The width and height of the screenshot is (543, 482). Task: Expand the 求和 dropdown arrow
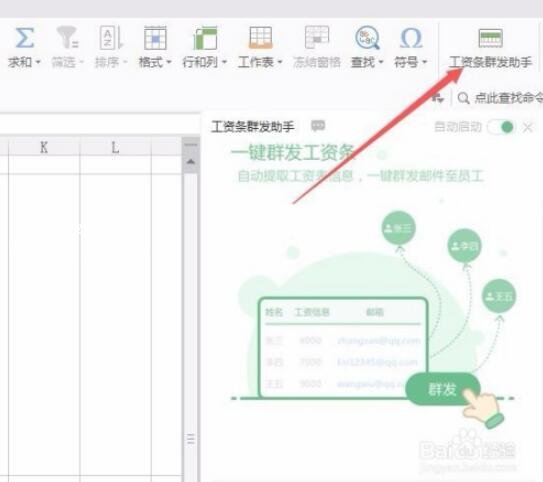tap(38, 62)
